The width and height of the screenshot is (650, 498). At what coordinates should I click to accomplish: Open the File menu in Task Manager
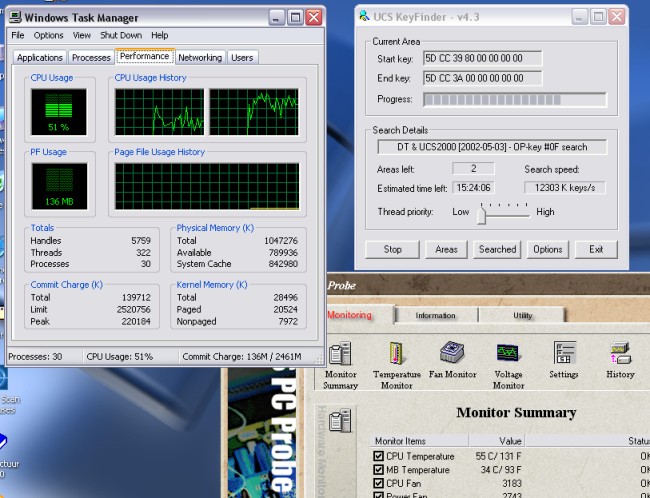click(17, 35)
